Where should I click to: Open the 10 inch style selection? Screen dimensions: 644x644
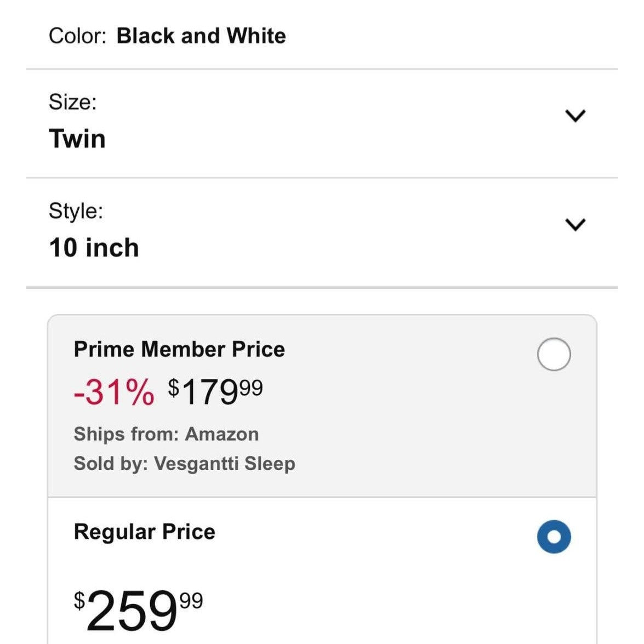coord(94,248)
